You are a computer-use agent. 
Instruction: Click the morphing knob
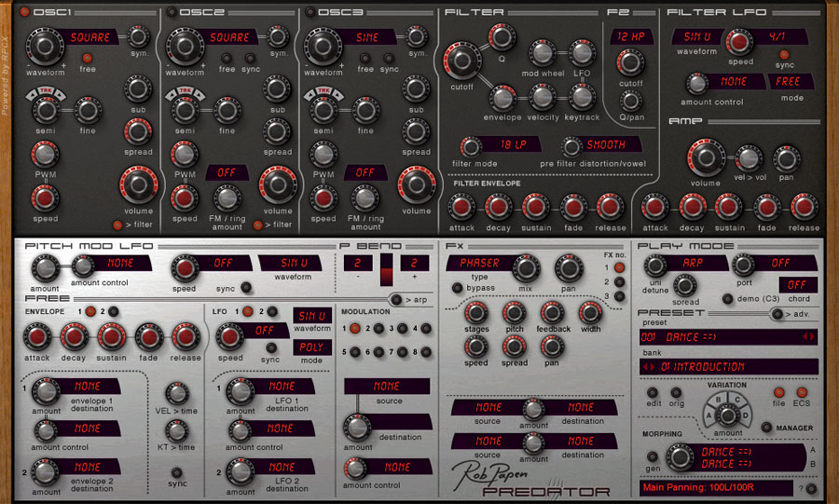coord(681,457)
